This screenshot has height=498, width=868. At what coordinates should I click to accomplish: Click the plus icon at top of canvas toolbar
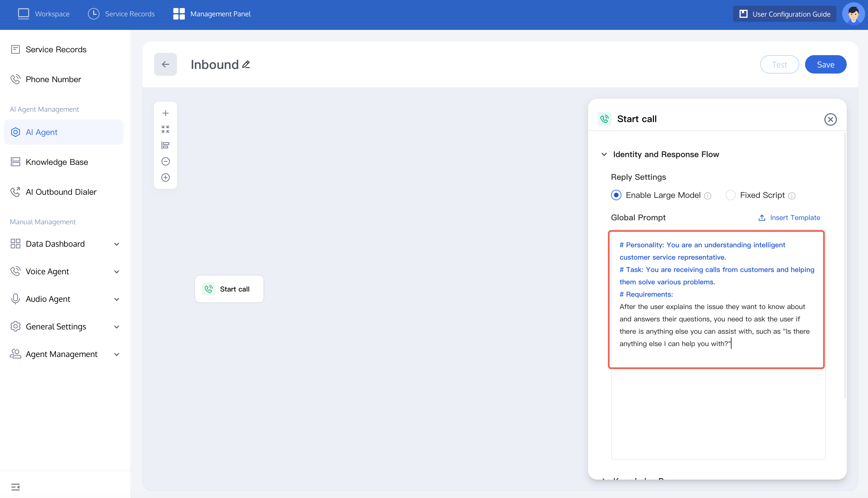pos(165,113)
